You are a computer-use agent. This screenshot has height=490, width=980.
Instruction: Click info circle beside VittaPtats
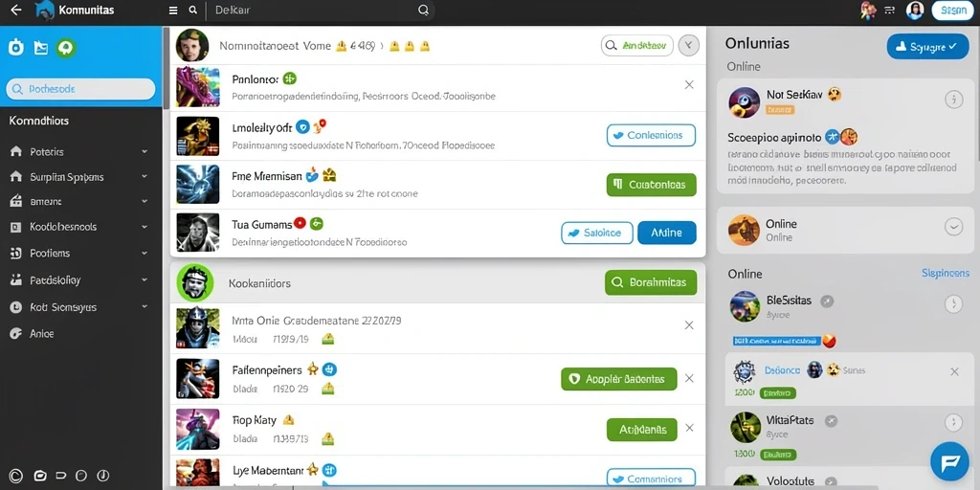(953, 422)
